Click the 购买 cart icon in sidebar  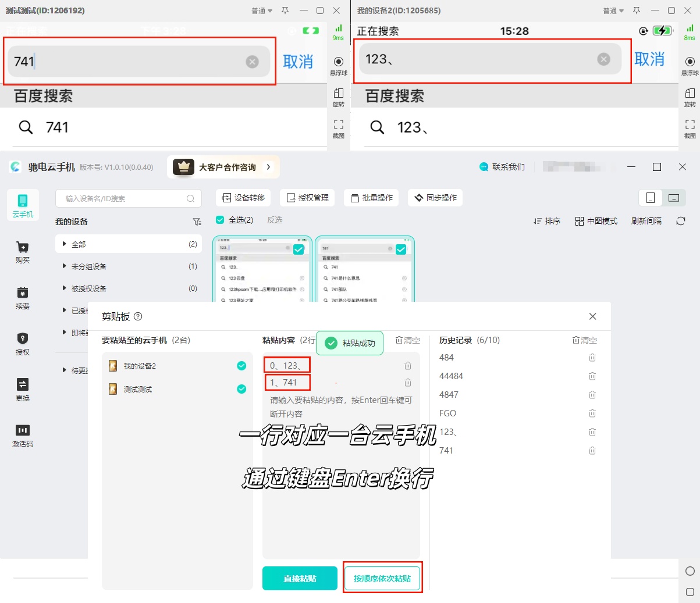(x=23, y=248)
